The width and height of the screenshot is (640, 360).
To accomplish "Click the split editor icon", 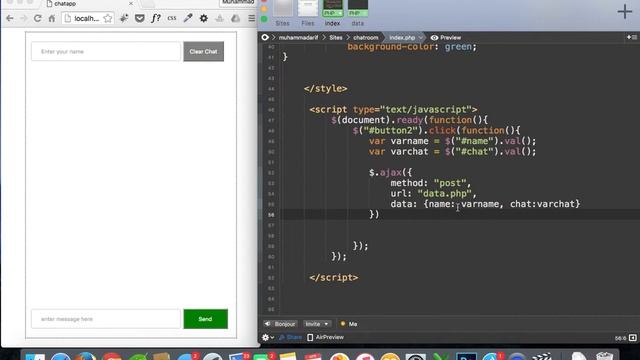I will 631,37.
